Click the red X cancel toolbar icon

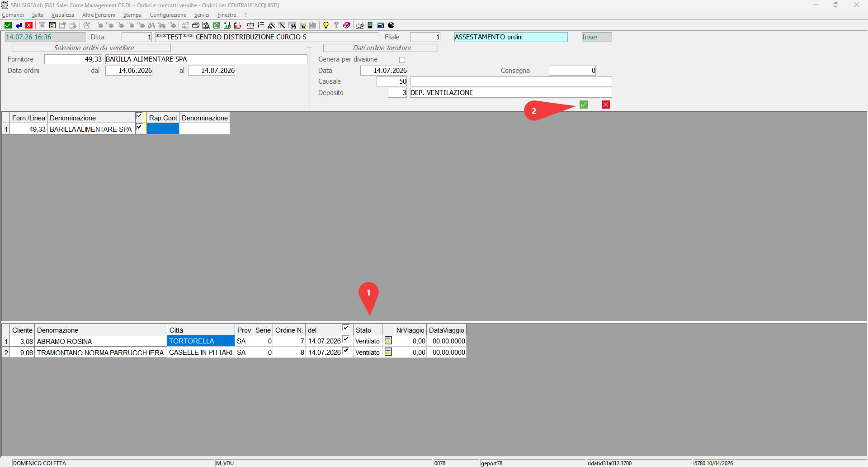[29, 25]
